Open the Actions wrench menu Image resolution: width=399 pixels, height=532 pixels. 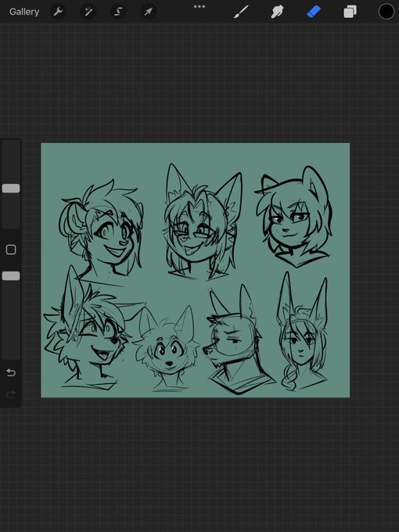pyautogui.click(x=58, y=13)
